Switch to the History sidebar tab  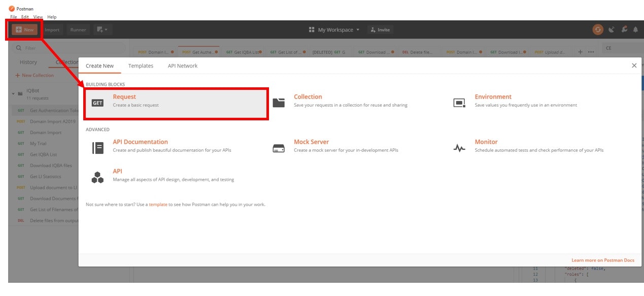28,62
